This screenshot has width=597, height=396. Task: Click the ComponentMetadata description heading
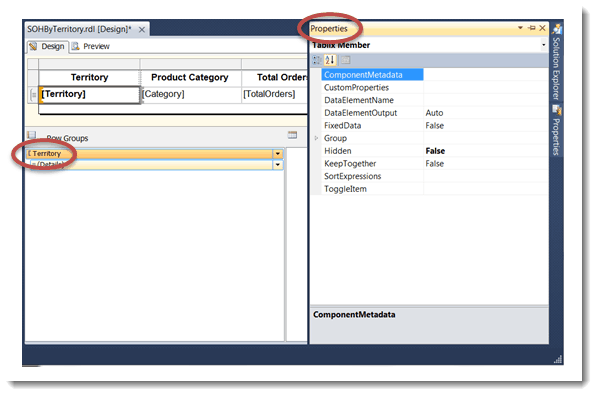coord(354,315)
